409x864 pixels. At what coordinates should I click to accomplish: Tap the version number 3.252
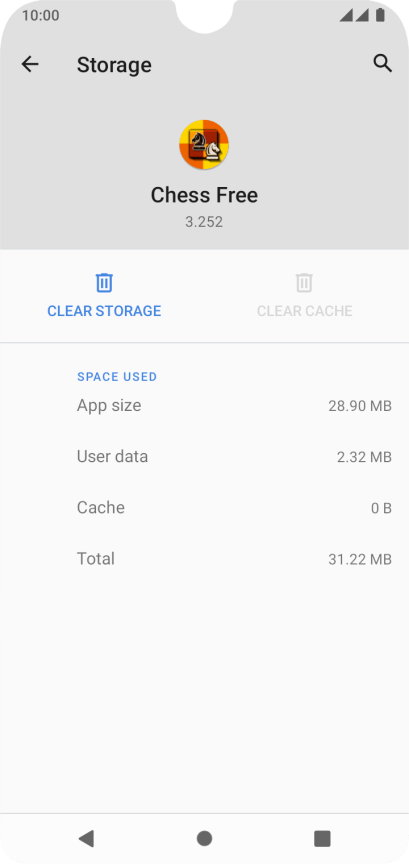tap(204, 222)
